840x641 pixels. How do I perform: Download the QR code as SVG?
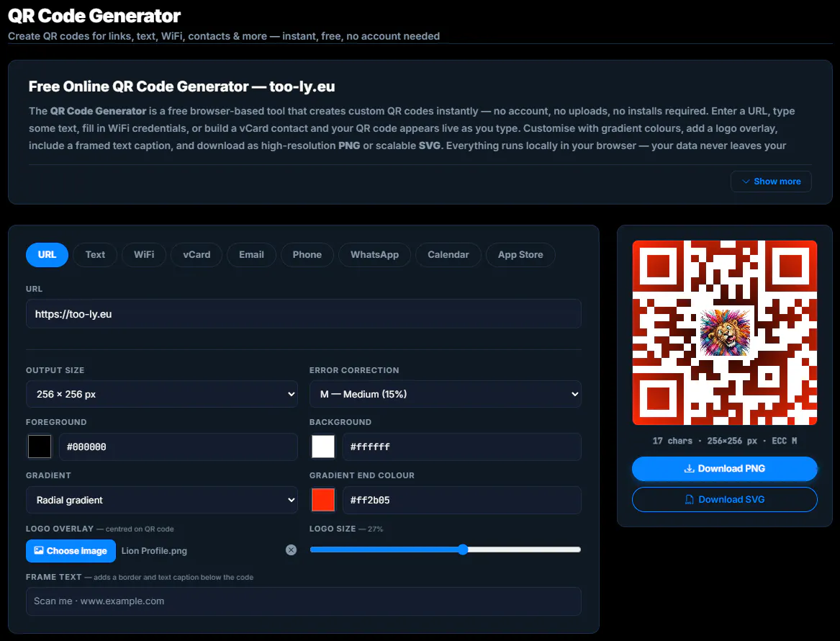tap(724, 500)
